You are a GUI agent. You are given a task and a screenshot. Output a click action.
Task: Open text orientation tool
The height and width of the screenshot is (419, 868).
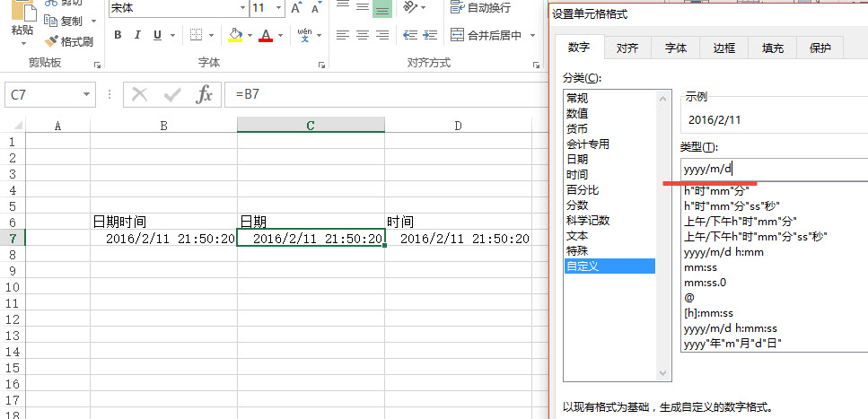pyautogui.click(x=410, y=7)
